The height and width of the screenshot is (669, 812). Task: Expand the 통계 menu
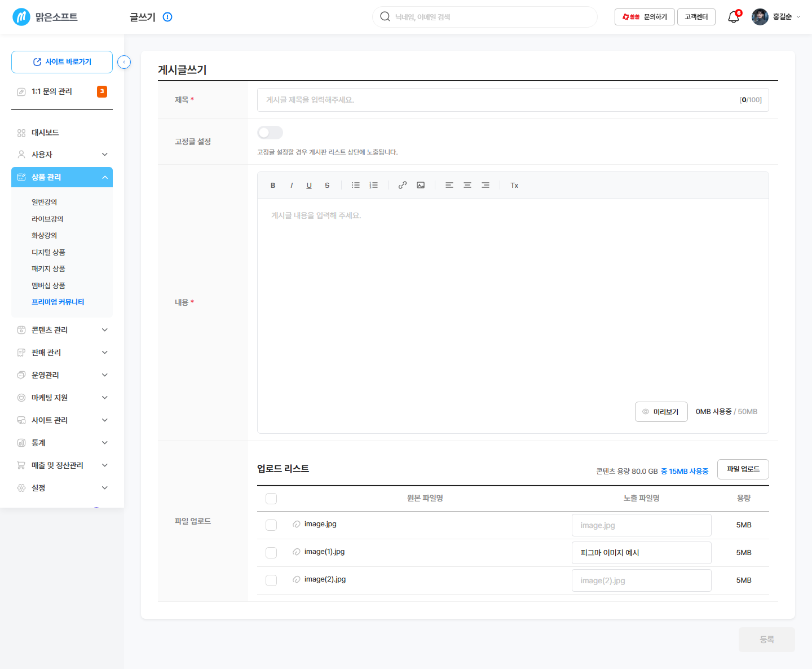62,443
